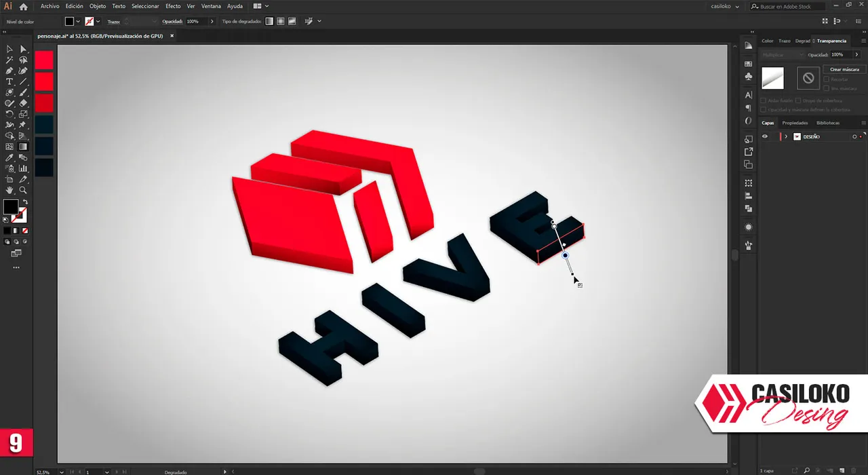Toggle Opacidad y máscara definen cobertura checkbox
The width and height of the screenshot is (868, 475).
pyautogui.click(x=763, y=109)
